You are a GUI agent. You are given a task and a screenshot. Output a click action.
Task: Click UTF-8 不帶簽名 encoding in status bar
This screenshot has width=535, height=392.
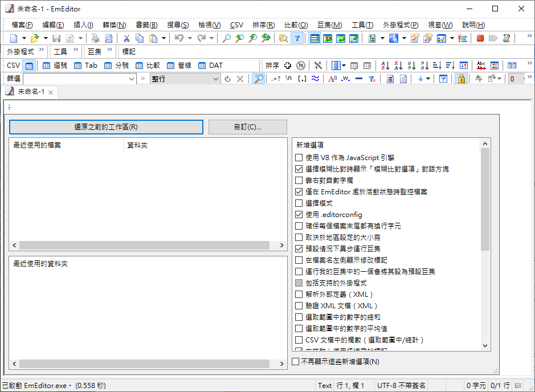[x=401, y=386]
